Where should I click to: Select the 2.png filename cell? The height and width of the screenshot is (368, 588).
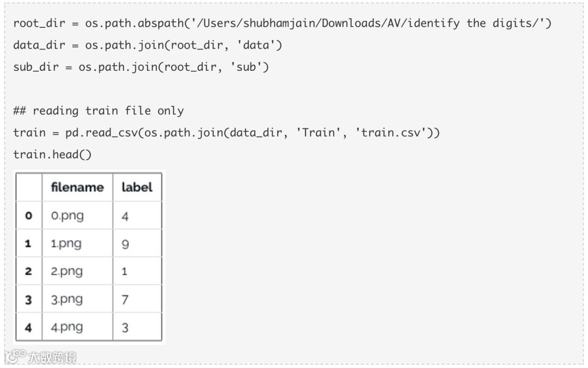(67, 271)
